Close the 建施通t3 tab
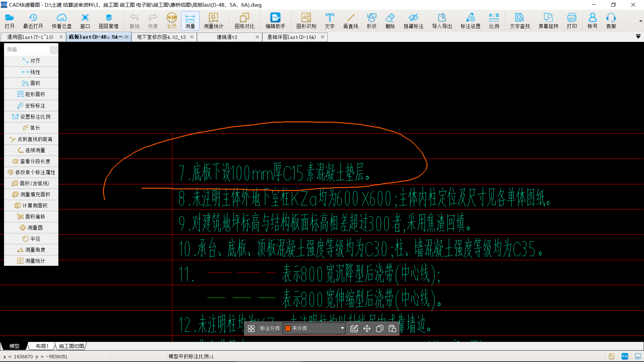Screen dimensions: 644x362 pos(257,37)
